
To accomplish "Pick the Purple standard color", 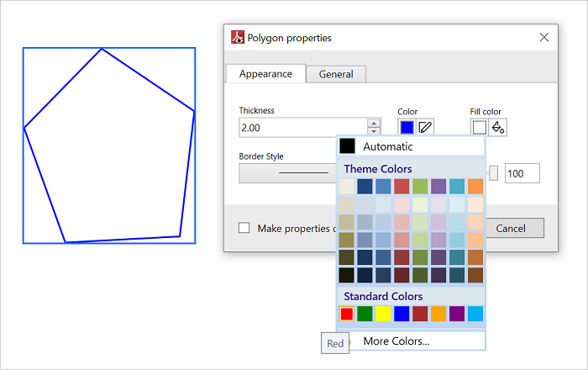I will pos(457,314).
